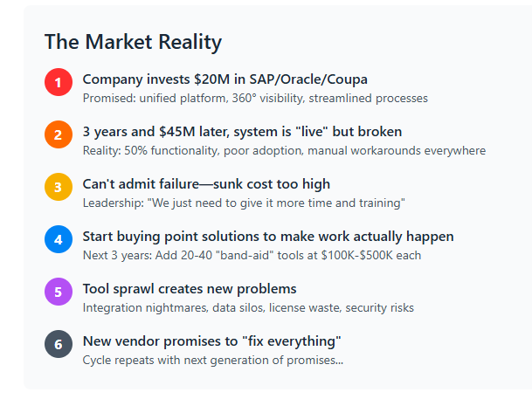The height and width of the screenshot is (399, 532).
Task: Click "Company invests $20M in SAP/Oracle/Coupa" title
Action: (x=225, y=79)
